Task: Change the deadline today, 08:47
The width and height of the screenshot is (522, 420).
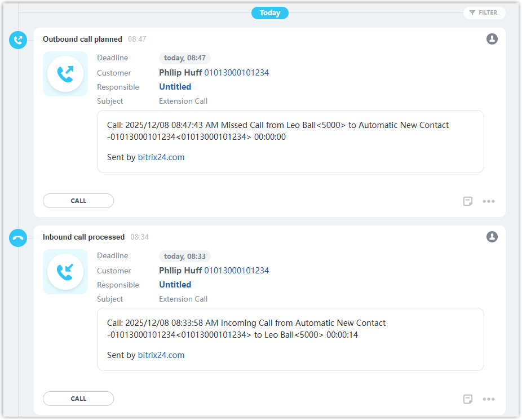Action: coord(185,58)
